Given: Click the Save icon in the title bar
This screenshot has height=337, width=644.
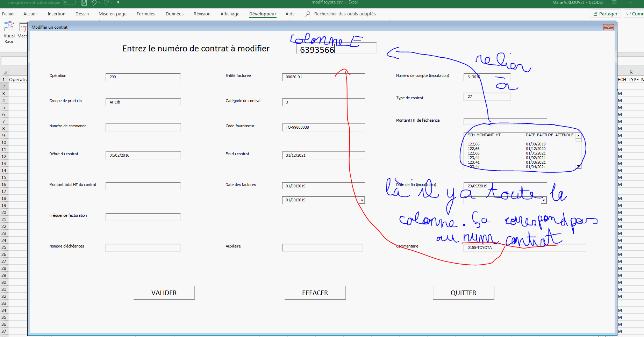Looking at the screenshot, I should pyautogui.click(x=84, y=3).
